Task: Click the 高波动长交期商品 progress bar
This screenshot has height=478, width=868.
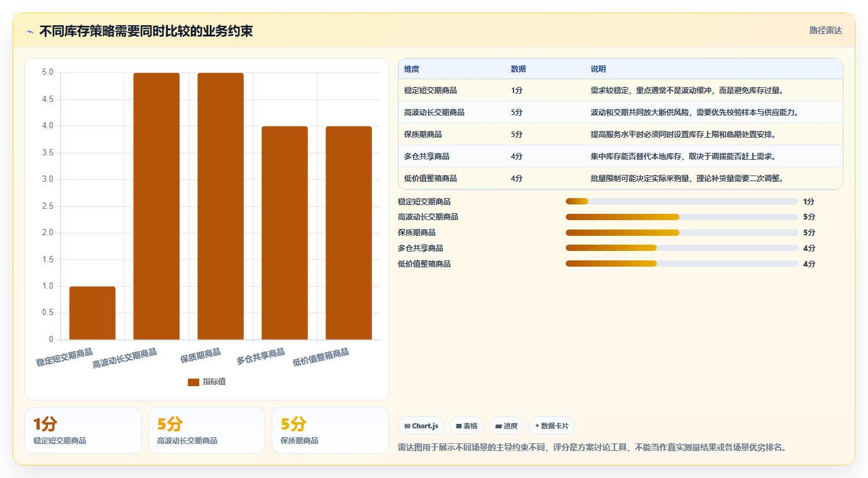Action: 682,217
